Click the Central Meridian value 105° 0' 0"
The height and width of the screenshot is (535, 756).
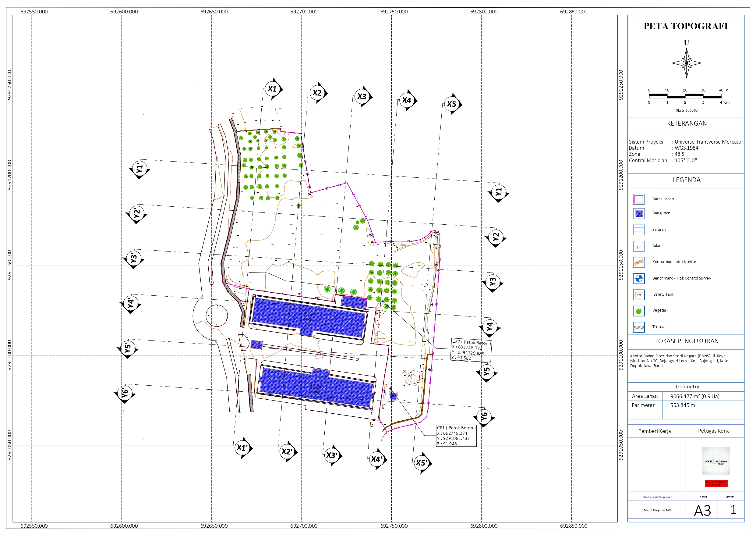(x=686, y=160)
